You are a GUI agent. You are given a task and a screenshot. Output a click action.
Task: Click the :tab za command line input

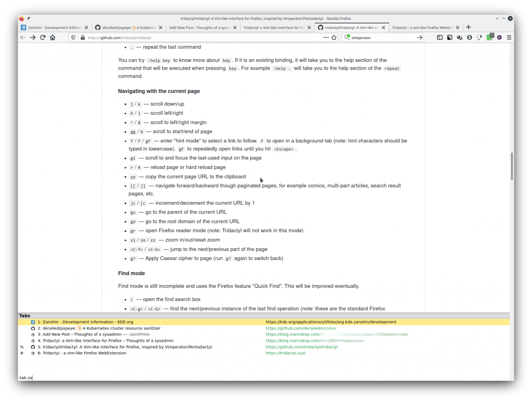263,378
